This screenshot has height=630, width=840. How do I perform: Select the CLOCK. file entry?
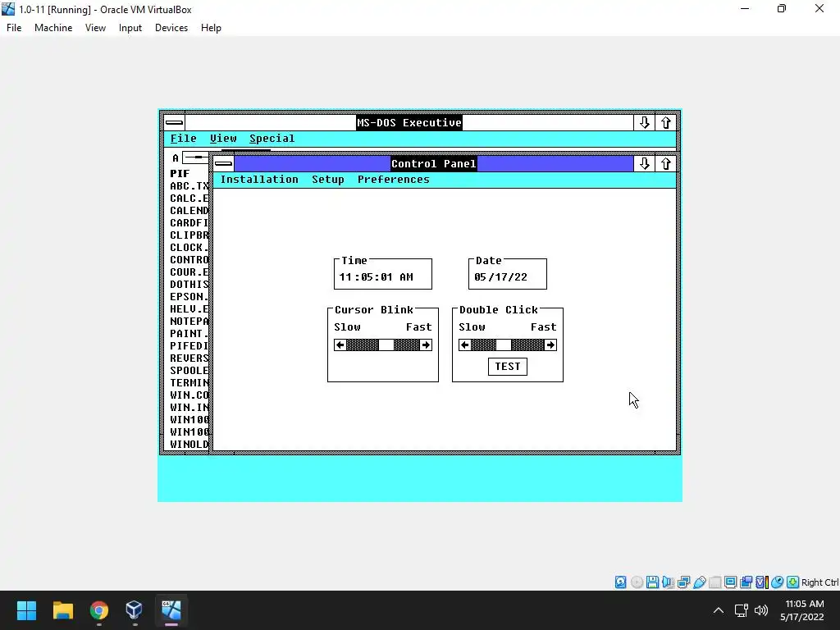[189, 248]
